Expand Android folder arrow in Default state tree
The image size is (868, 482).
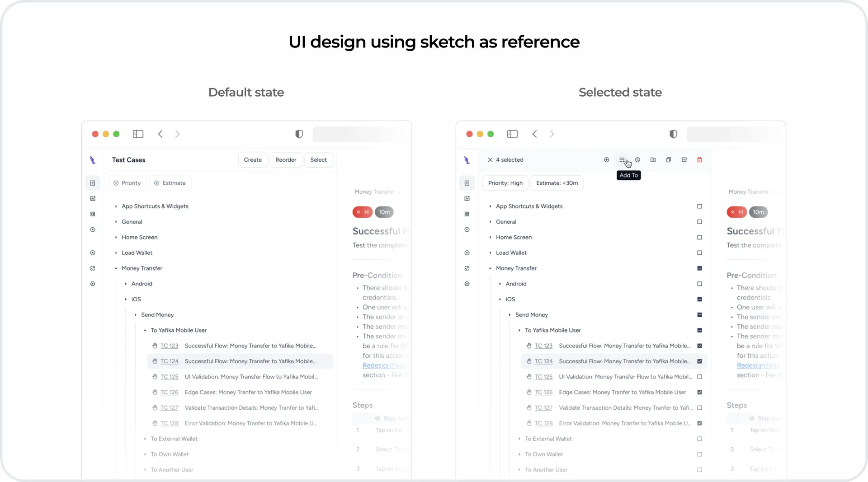point(126,284)
